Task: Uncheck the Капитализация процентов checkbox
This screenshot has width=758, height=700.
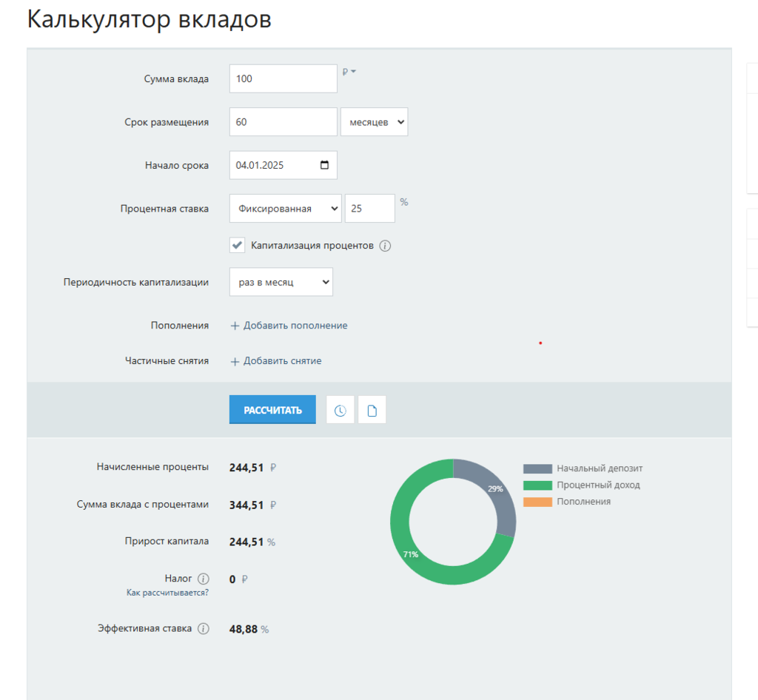Action: tap(237, 245)
